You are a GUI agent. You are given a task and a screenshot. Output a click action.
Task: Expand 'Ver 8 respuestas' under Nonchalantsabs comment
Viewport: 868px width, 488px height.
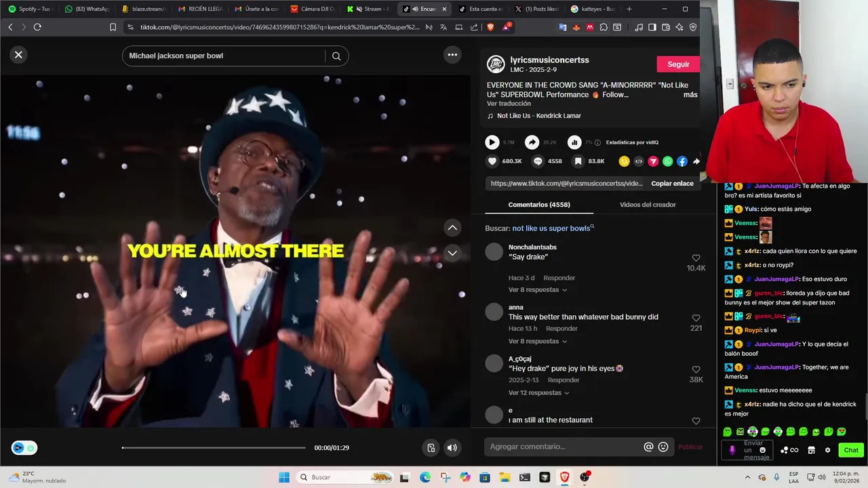(x=537, y=290)
